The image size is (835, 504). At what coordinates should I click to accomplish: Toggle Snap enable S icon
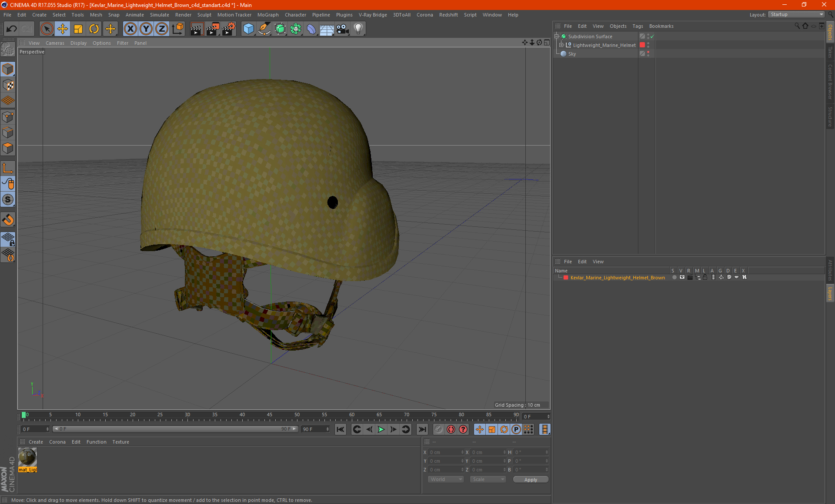pyautogui.click(x=8, y=199)
